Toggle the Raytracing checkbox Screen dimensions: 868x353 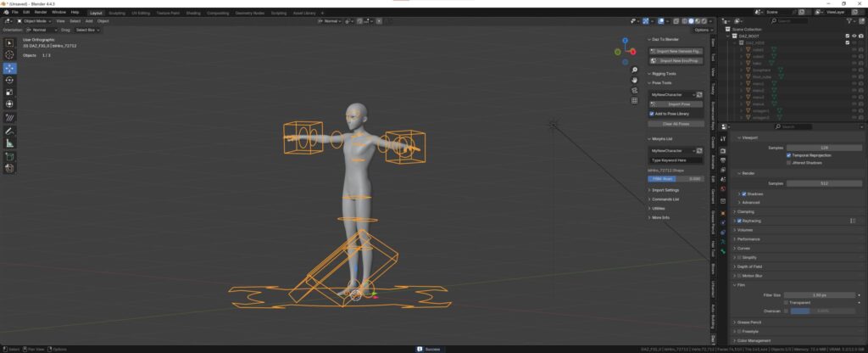click(739, 221)
